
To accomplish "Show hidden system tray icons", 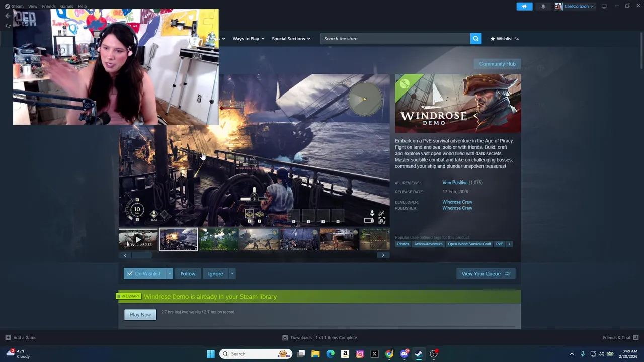I will pos(572,354).
